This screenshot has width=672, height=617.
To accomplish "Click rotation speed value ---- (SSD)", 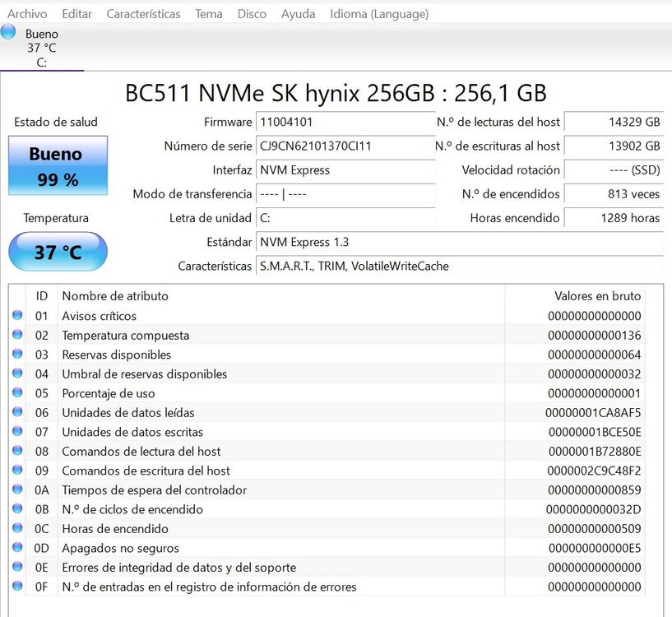I will pos(614,169).
